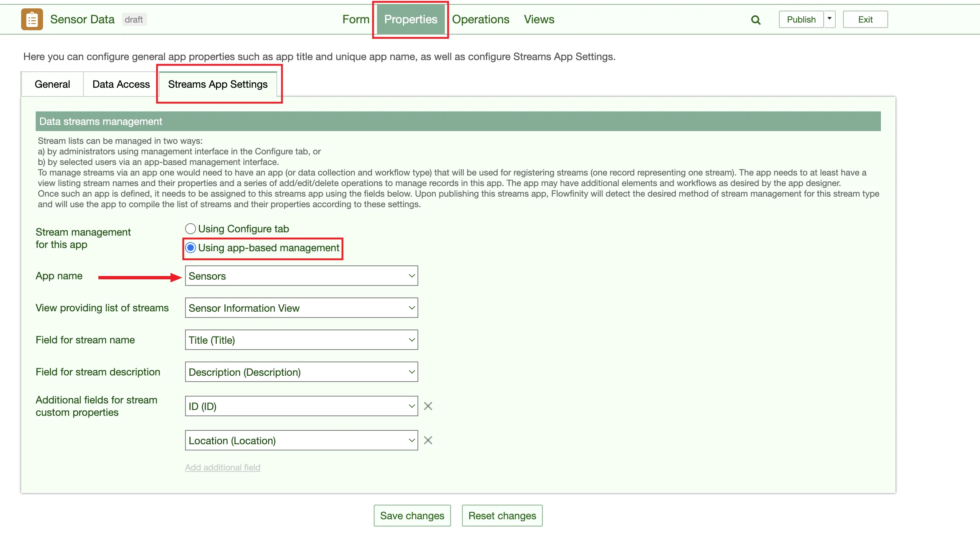The height and width of the screenshot is (544, 980).
Task: Open search with the magnifier icon
Action: (x=756, y=20)
